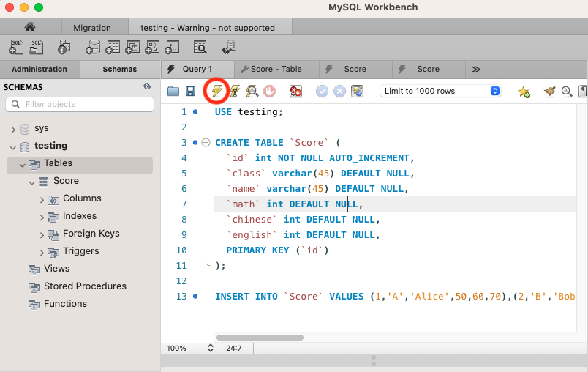Create a new schema icon
The width and height of the screenshot is (588, 372).
click(x=93, y=48)
